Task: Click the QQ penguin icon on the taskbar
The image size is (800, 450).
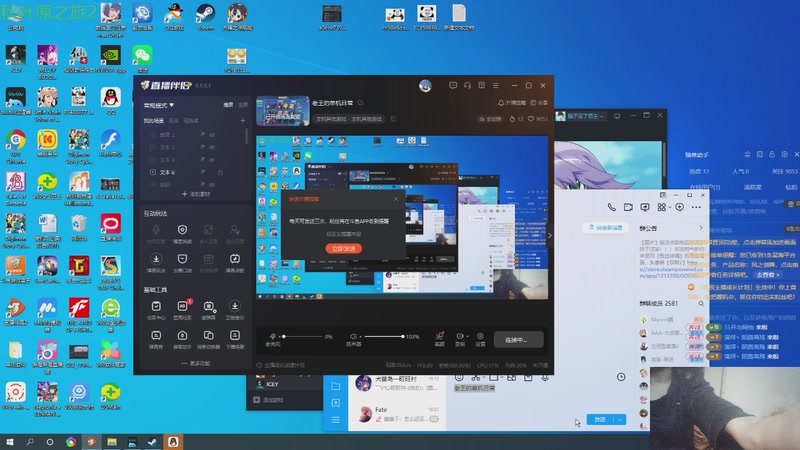Action: point(173,442)
